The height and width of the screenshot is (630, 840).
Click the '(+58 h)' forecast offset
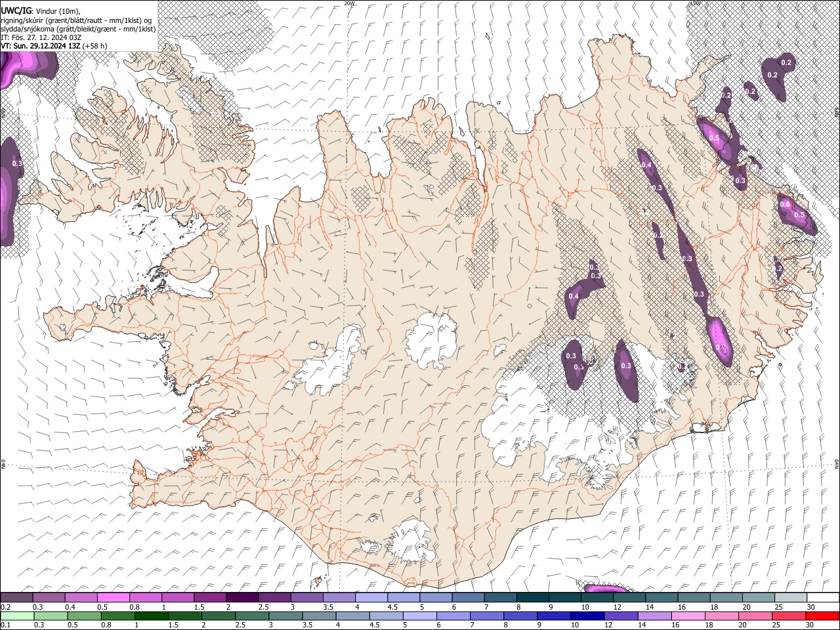pos(95,46)
